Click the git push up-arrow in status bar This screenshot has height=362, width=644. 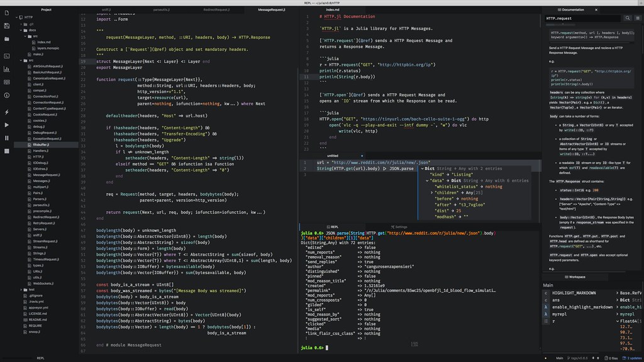[x=598, y=358]
